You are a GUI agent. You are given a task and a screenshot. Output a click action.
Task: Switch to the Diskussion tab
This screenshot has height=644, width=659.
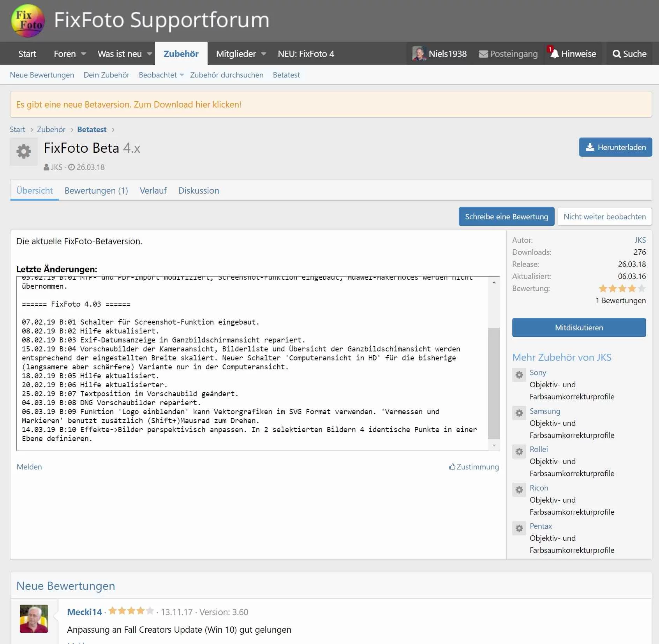tap(199, 191)
